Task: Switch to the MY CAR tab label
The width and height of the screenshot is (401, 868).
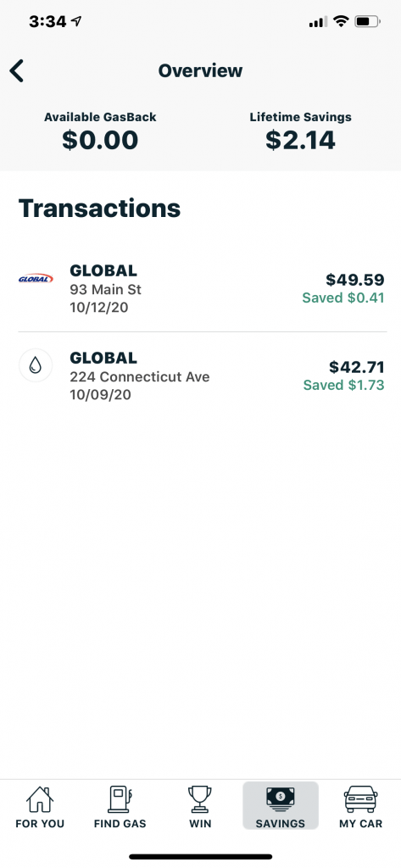Action: (x=360, y=824)
